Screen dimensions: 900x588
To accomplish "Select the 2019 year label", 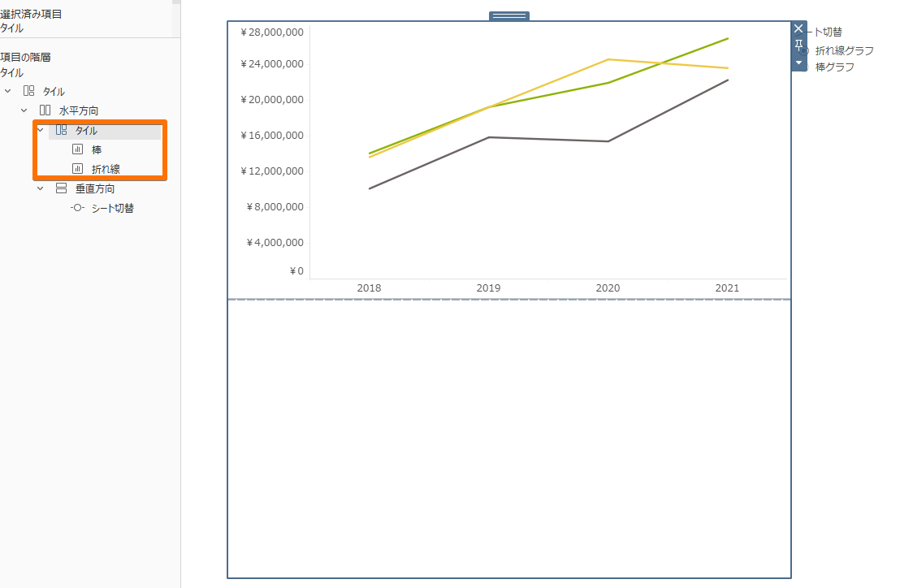I will 488,288.
